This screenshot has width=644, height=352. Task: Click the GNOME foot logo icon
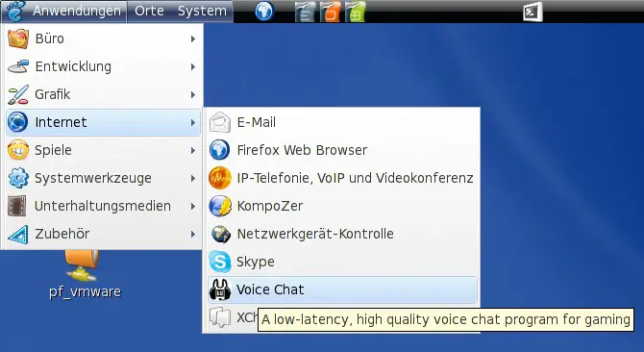click(x=16, y=11)
